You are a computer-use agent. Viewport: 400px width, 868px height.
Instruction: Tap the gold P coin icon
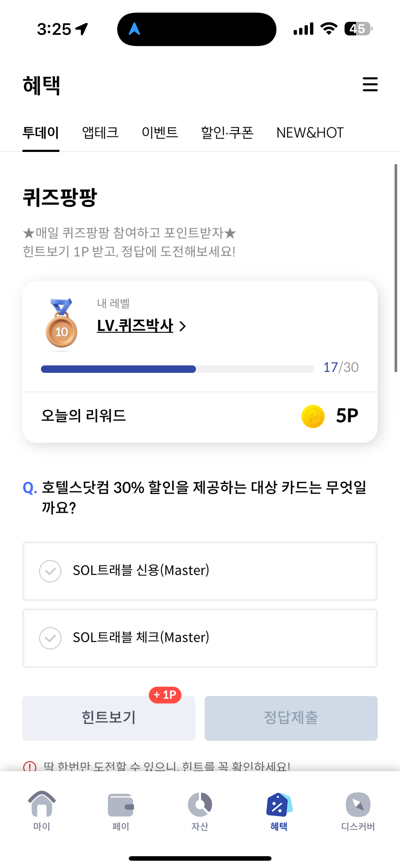(x=313, y=416)
